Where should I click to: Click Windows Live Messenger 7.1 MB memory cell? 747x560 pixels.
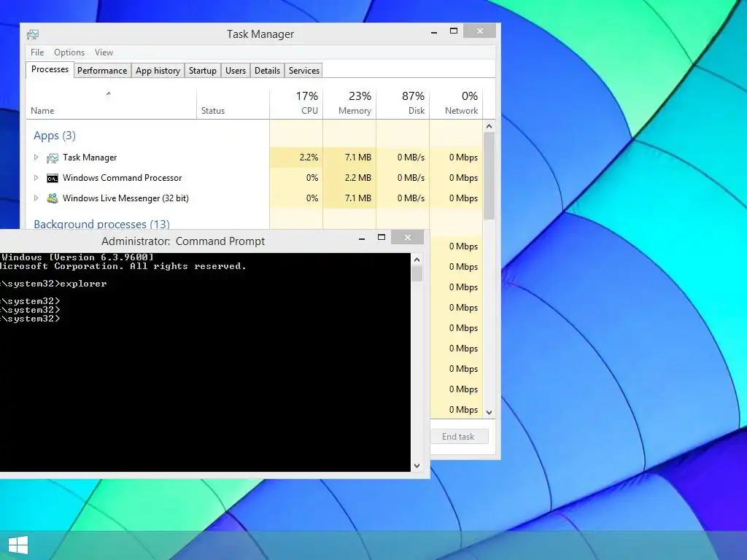coord(349,198)
